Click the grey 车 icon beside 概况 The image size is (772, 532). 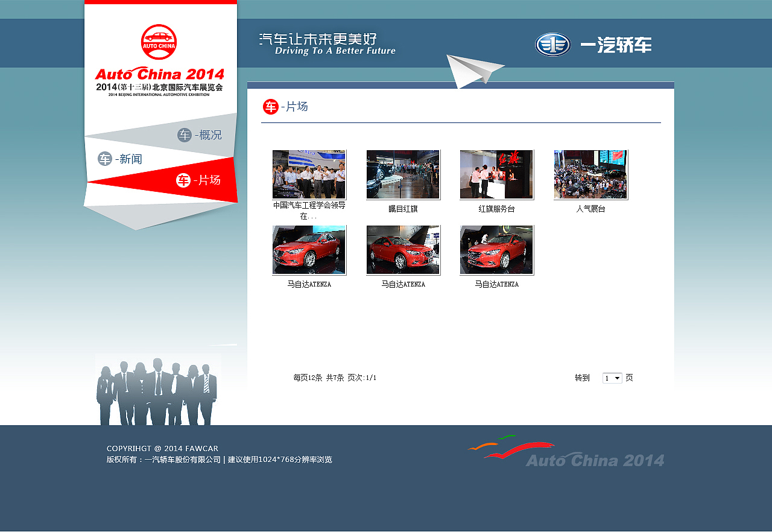pos(185,135)
